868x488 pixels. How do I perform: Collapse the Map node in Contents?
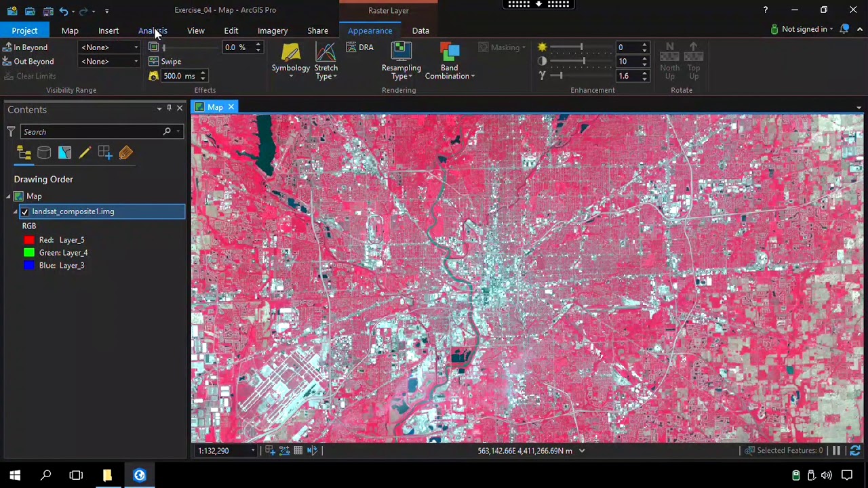coord(8,197)
